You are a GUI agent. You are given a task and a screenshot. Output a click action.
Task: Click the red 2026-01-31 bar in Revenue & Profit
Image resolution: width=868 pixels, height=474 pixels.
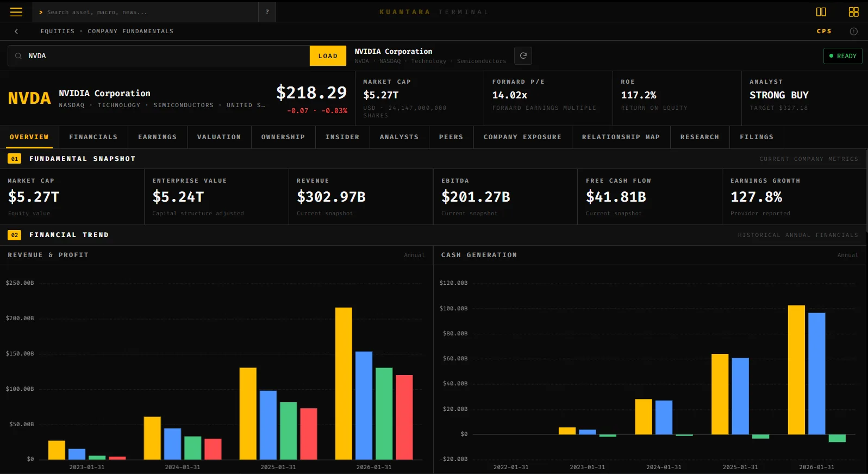coord(404,417)
